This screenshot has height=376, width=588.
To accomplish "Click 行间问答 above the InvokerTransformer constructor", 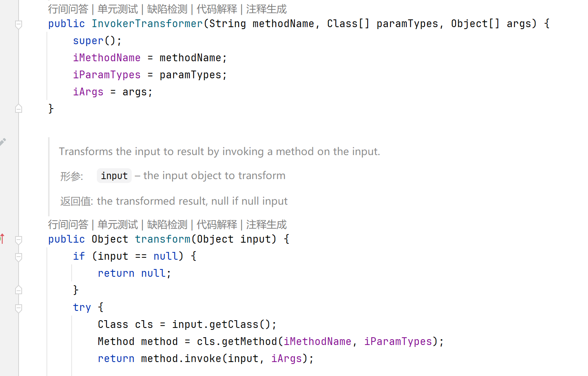I will [68, 9].
